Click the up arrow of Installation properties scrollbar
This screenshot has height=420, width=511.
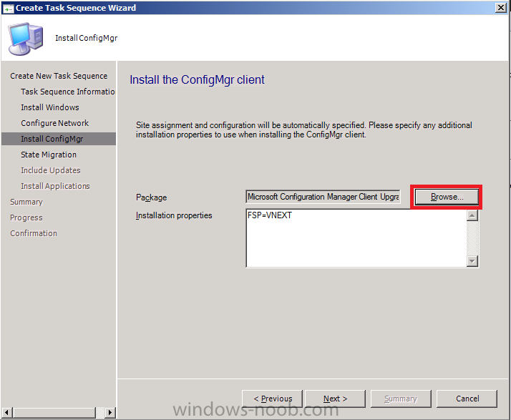pos(472,215)
